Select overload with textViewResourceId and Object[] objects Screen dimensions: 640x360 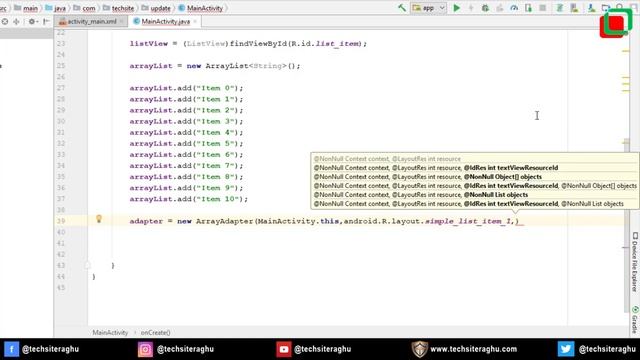[x=475, y=186]
